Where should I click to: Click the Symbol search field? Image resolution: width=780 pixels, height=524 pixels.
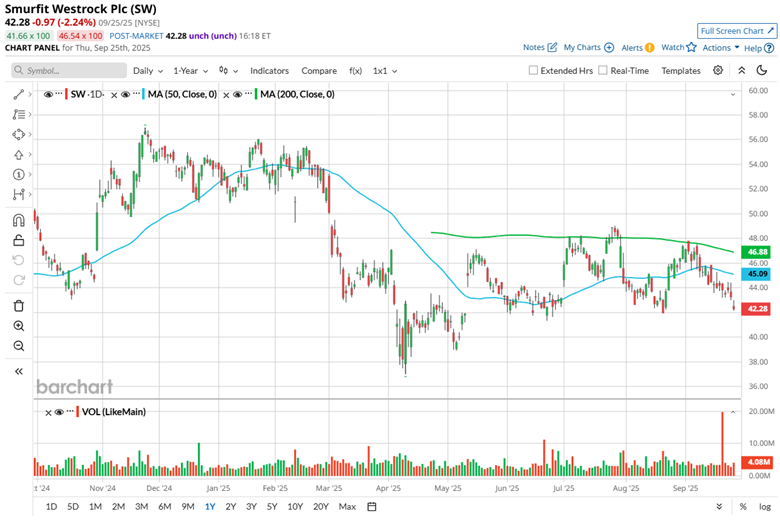pos(69,71)
